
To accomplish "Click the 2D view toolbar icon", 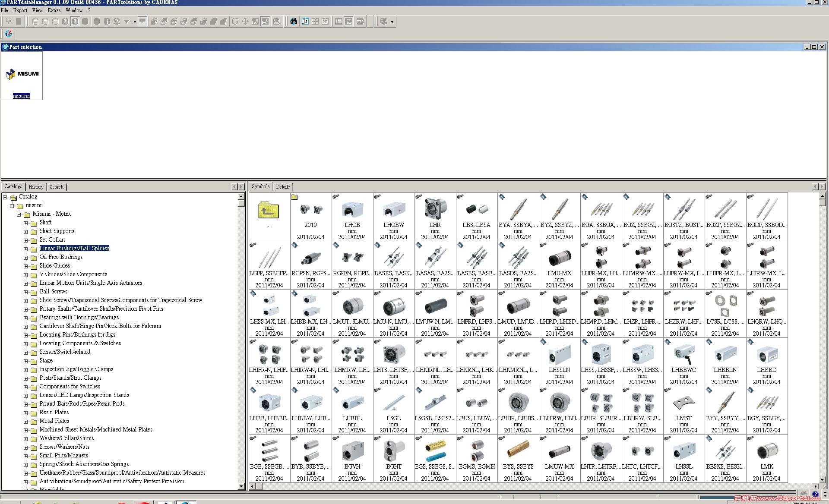I will pyautogui.click(x=325, y=21).
